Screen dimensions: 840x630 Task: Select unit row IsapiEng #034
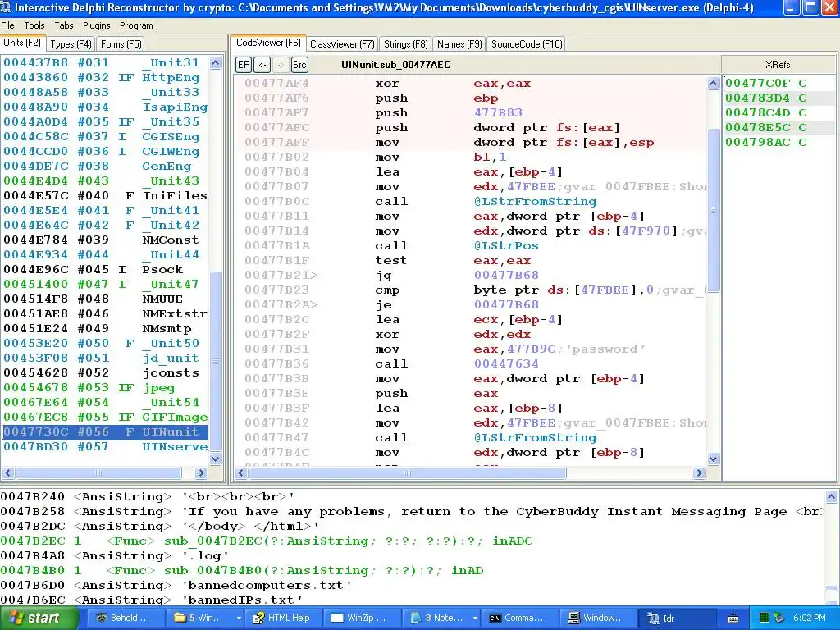(105, 107)
